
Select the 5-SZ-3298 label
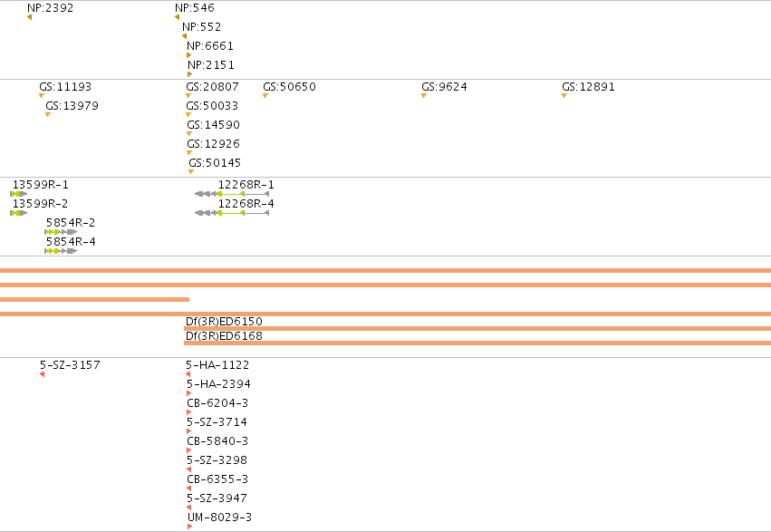[217, 460]
